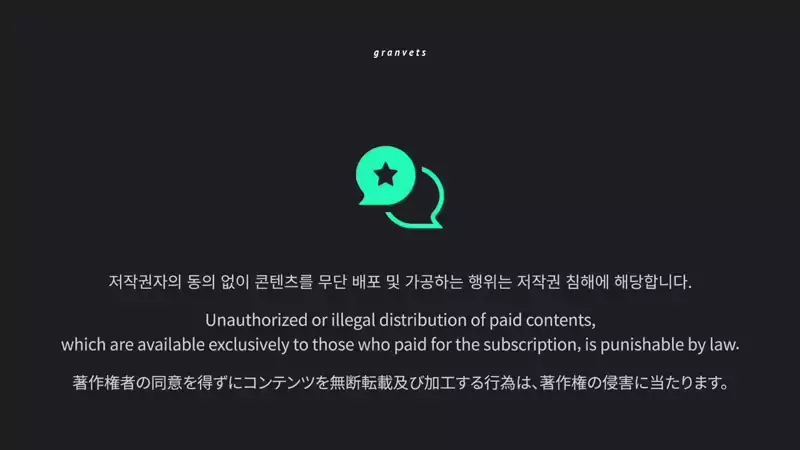Click the Korean copyright notice line
The height and width of the screenshot is (450, 800).
coord(400,282)
